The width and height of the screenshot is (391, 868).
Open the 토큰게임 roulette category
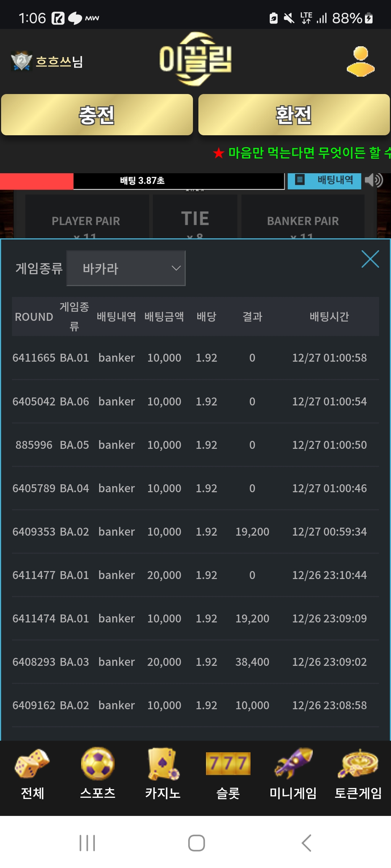358,774
